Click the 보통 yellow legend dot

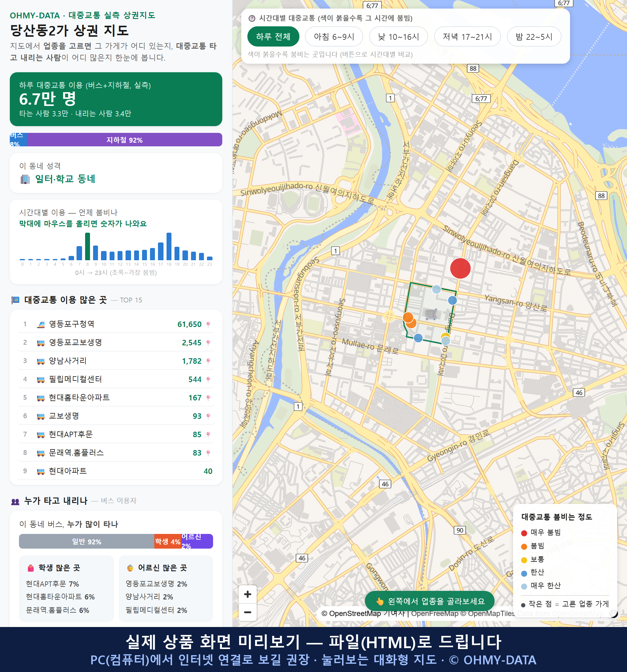(524, 560)
